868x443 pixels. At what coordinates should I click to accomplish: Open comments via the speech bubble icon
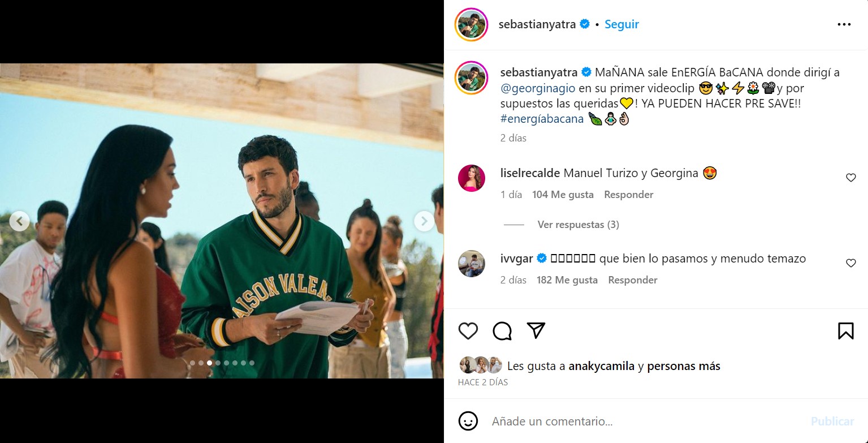pos(502,331)
